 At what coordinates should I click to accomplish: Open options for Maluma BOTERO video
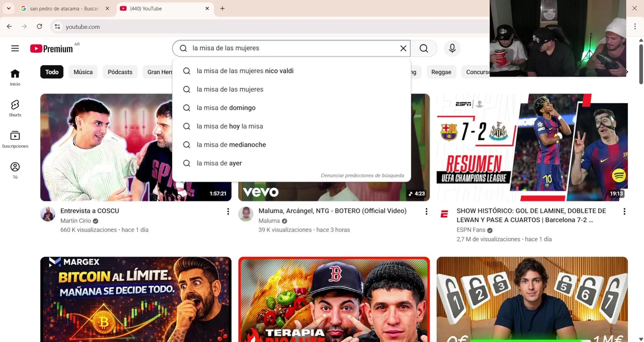(426, 211)
